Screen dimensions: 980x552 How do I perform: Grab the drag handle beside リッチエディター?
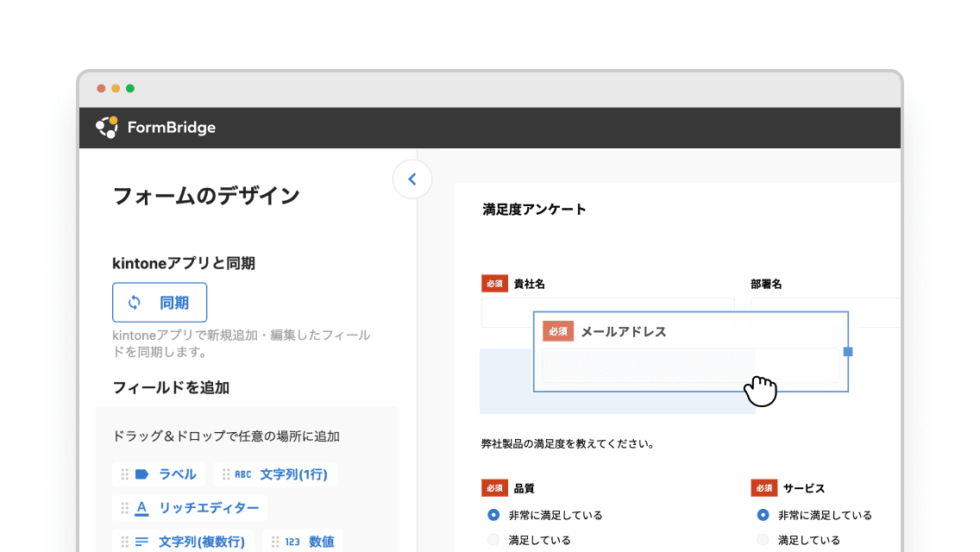click(124, 508)
